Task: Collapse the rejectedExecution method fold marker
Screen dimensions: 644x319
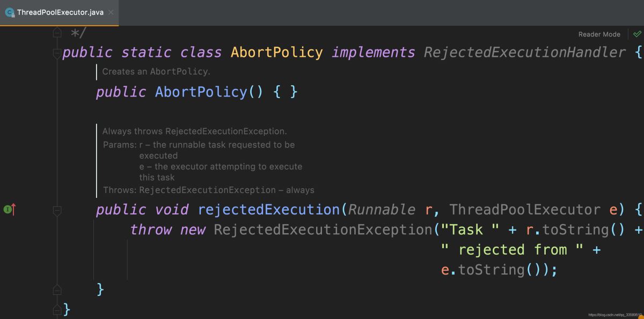Action: click(57, 210)
